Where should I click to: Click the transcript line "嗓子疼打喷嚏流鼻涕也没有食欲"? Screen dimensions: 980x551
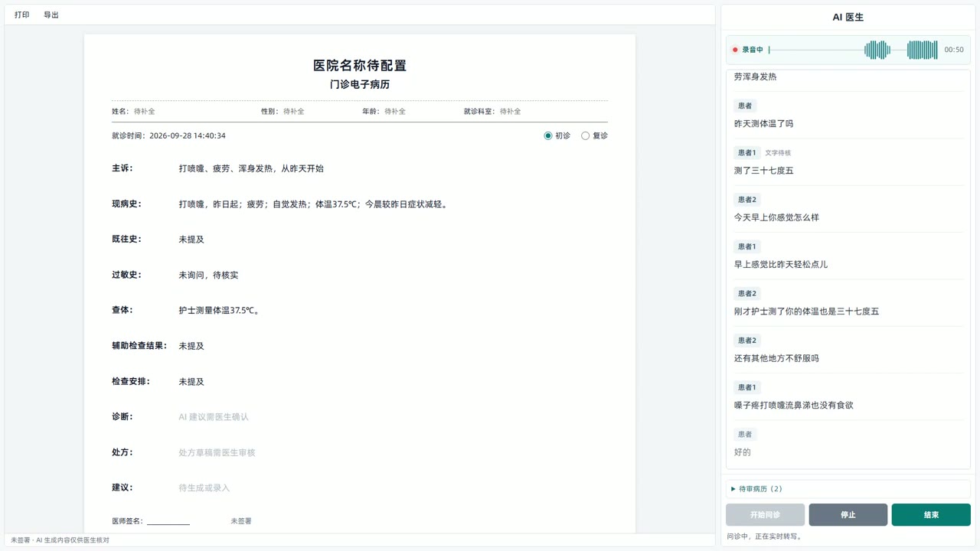[793, 405]
